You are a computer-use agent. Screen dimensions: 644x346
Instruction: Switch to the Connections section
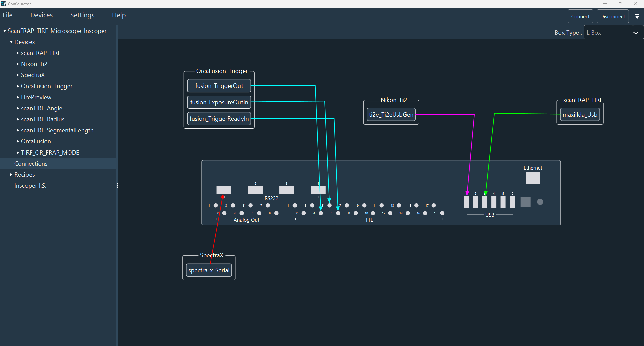[31, 163]
